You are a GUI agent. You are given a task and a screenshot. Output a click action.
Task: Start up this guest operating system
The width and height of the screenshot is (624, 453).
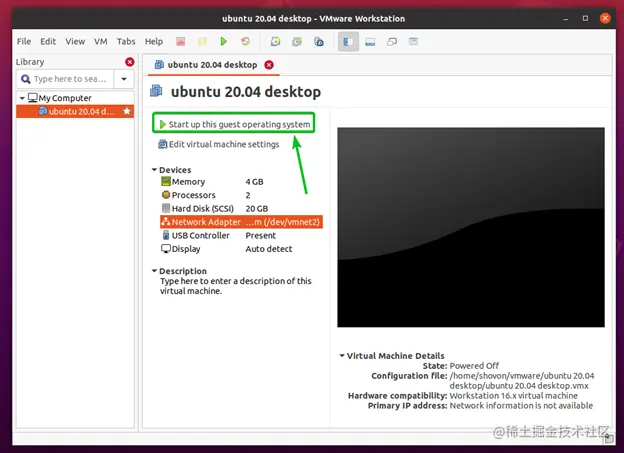tap(234, 124)
